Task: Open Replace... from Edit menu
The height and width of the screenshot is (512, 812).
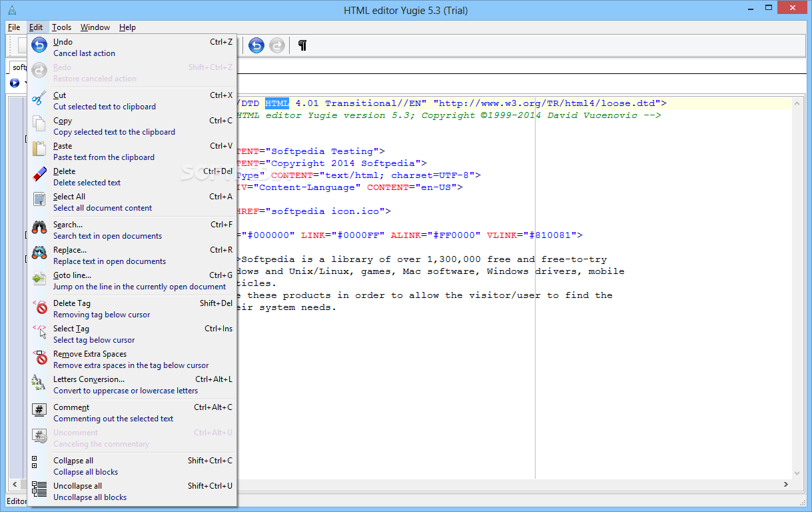Action: [x=133, y=255]
